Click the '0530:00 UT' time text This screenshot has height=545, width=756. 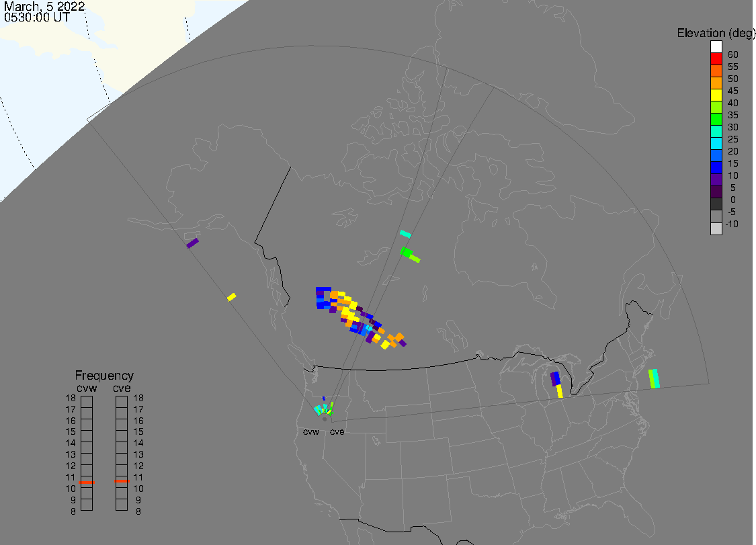tap(37, 17)
